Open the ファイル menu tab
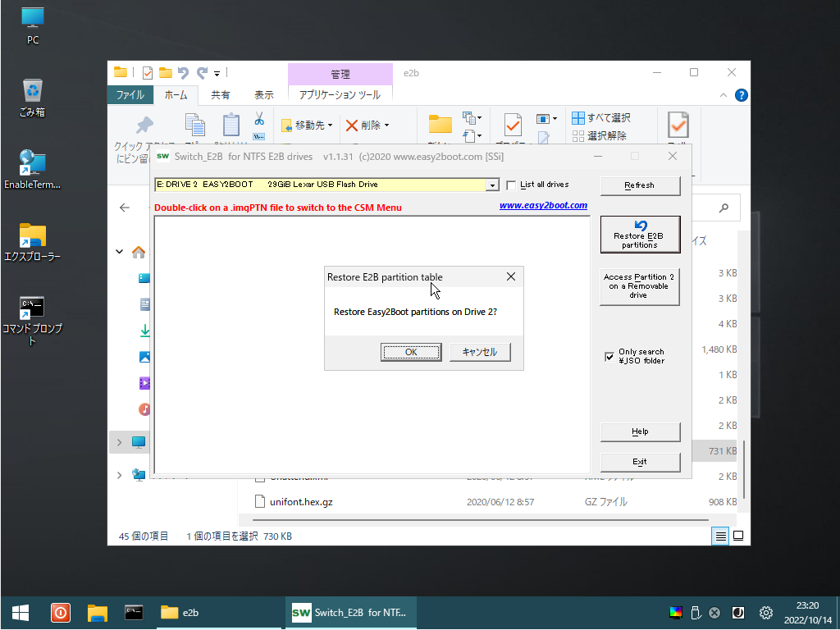840x630 pixels. coord(130,95)
